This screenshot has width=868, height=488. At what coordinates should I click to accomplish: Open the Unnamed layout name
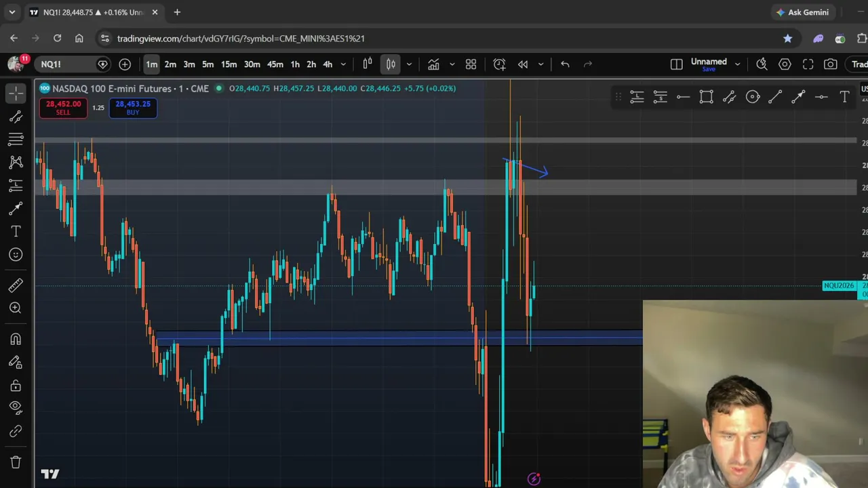[x=709, y=62]
